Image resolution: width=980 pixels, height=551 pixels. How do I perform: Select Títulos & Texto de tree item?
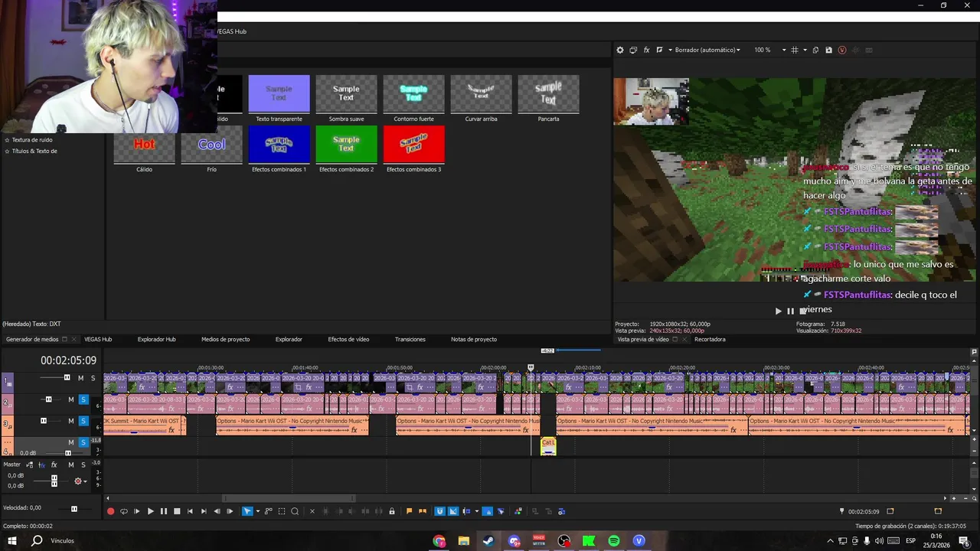click(34, 151)
